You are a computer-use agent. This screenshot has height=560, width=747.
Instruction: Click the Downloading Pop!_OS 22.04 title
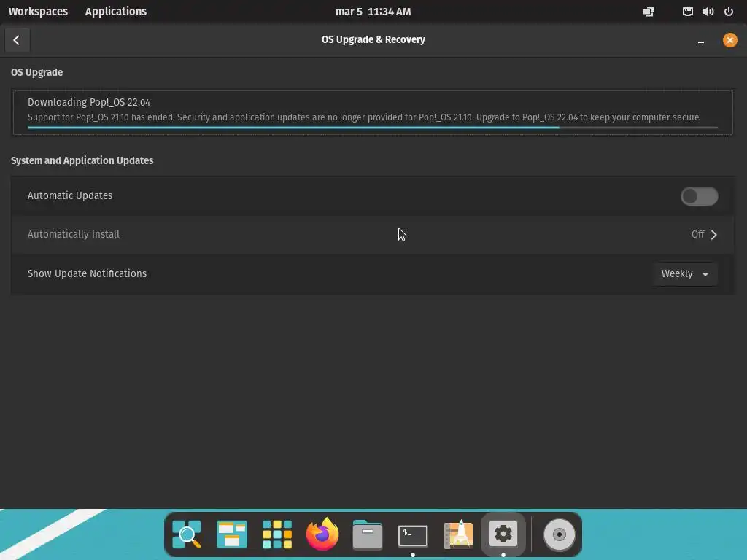point(89,102)
